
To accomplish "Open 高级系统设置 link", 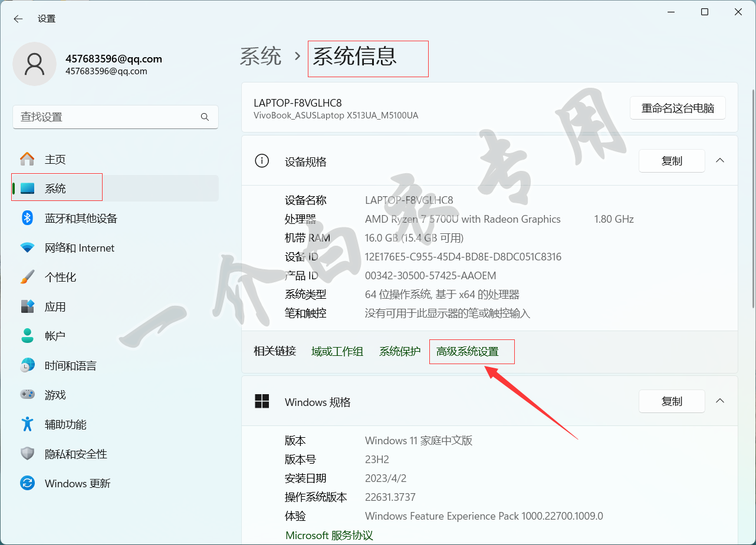I will click(x=468, y=352).
